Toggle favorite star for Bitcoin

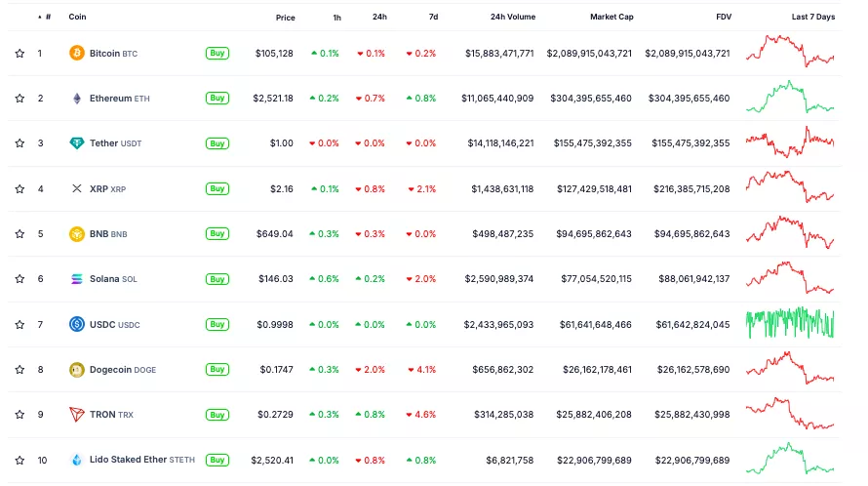(x=20, y=54)
